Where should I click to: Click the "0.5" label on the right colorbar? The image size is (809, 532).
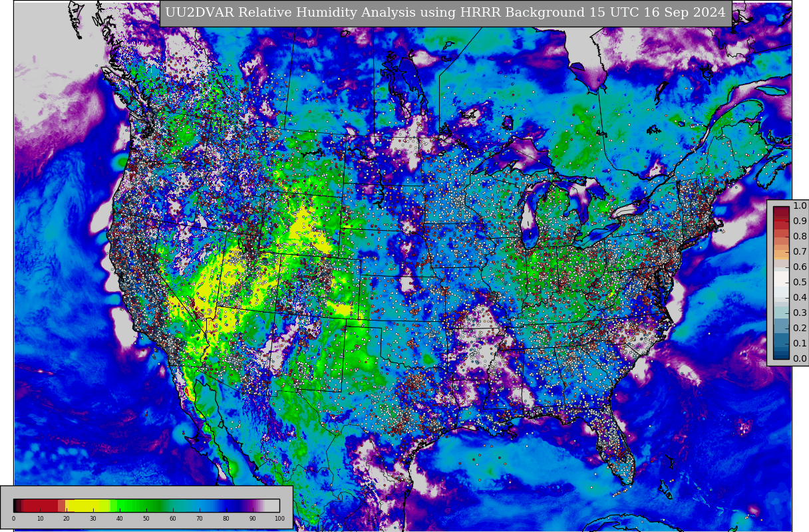tap(800, 282)
